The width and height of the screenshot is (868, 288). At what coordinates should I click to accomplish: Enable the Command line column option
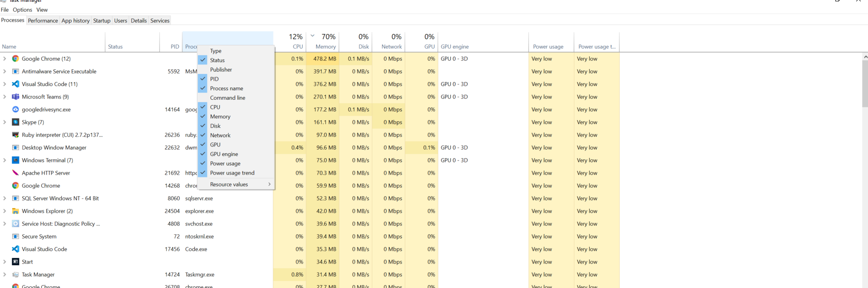(x=236, y=98)
